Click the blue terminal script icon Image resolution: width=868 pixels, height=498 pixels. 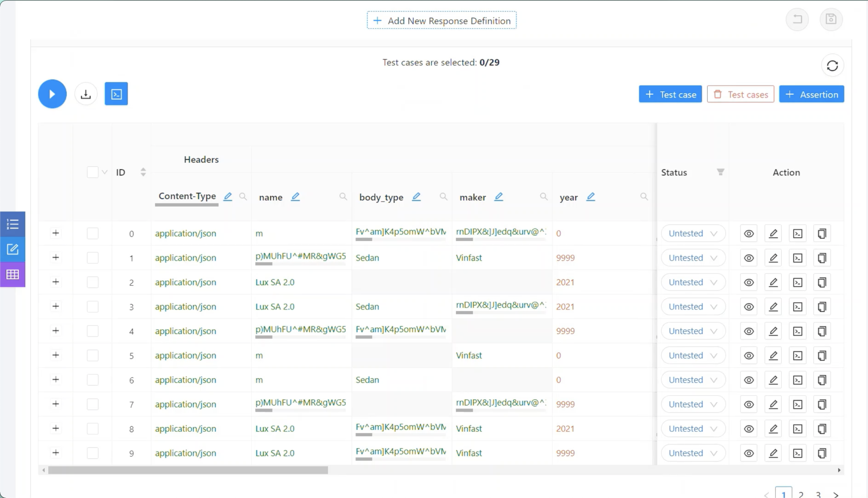[x=116, y=94]
